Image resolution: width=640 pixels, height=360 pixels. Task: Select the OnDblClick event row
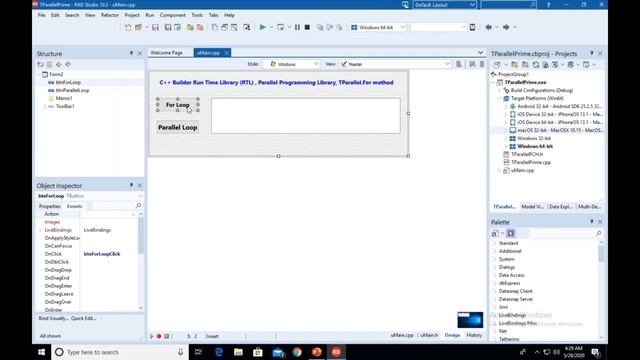click(57, 262)
